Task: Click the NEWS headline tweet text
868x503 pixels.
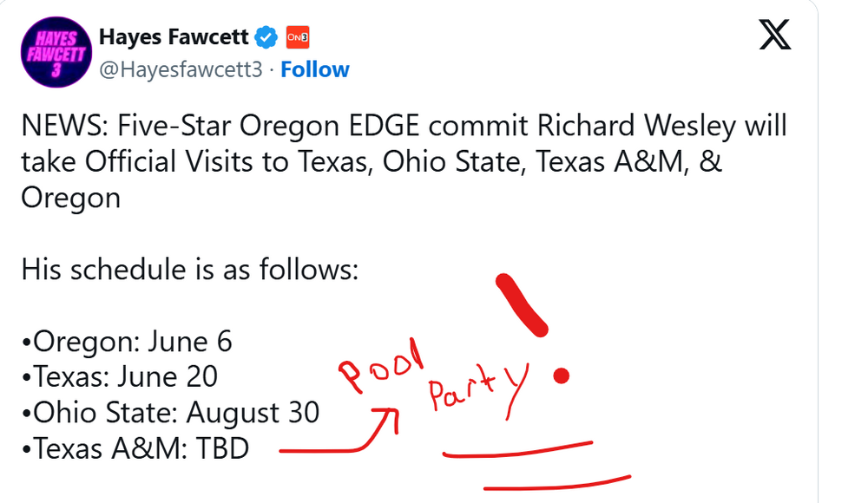Action: [x=404, y=162]
